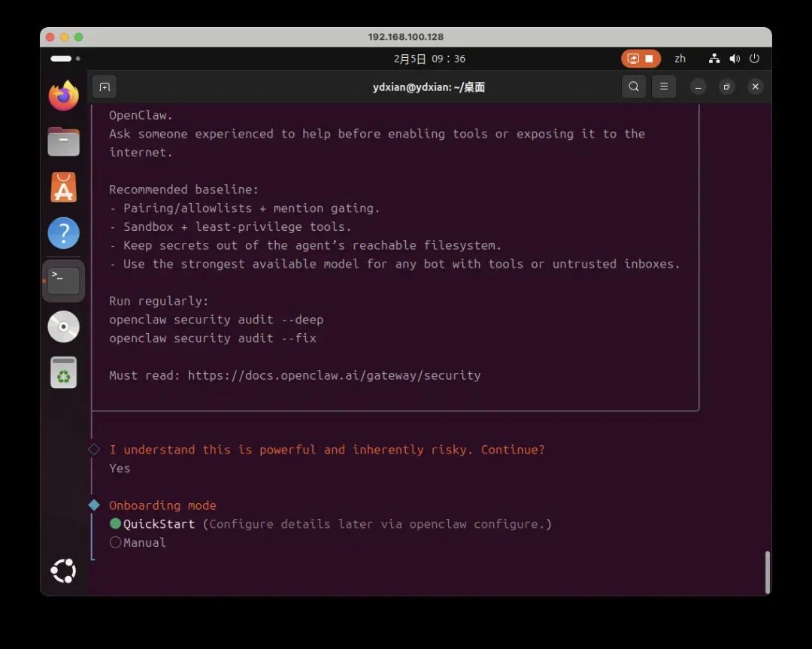812x649 pixels.
Task: Open the date and time calendar menu
Action: 429,59
